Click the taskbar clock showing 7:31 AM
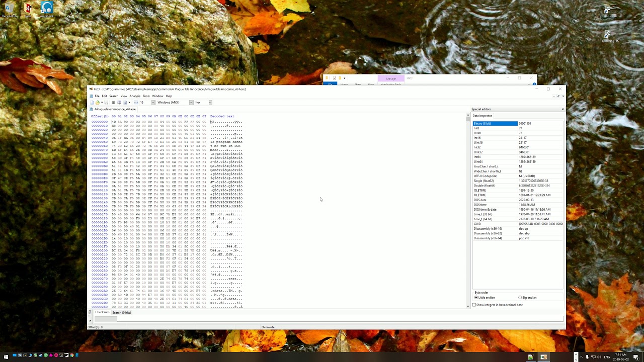This screenshot has width=644, height=362. point(621,357)
